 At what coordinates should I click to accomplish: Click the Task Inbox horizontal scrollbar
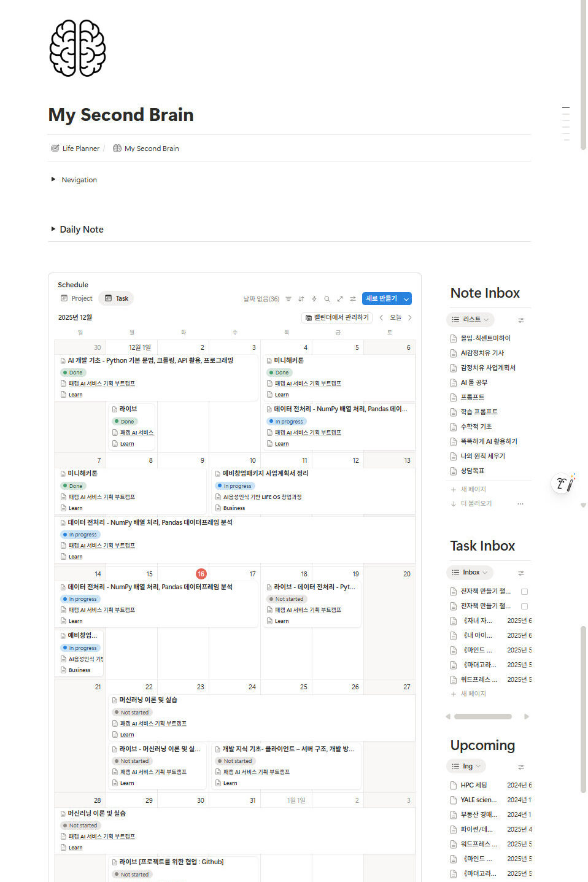click(483, 716)
